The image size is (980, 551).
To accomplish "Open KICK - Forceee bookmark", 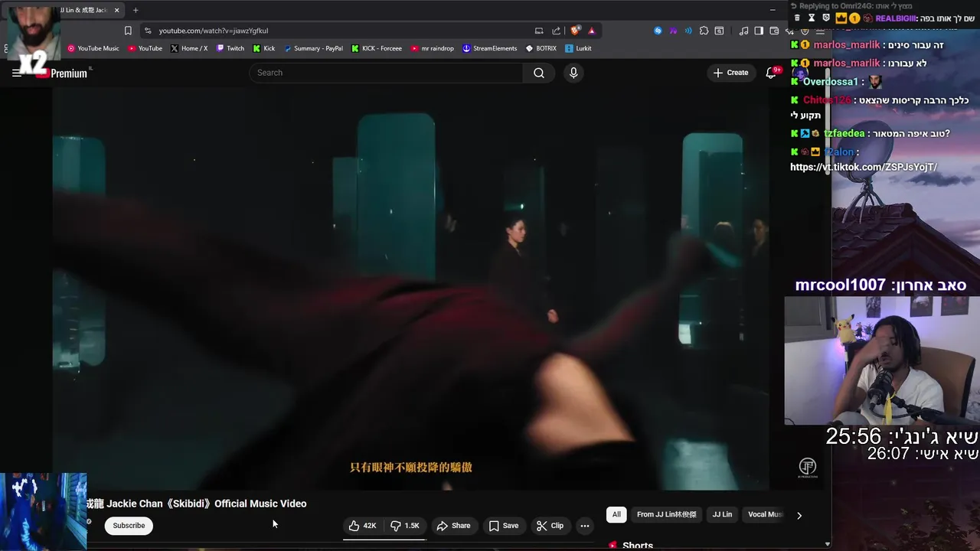I will tap(377, 48).
